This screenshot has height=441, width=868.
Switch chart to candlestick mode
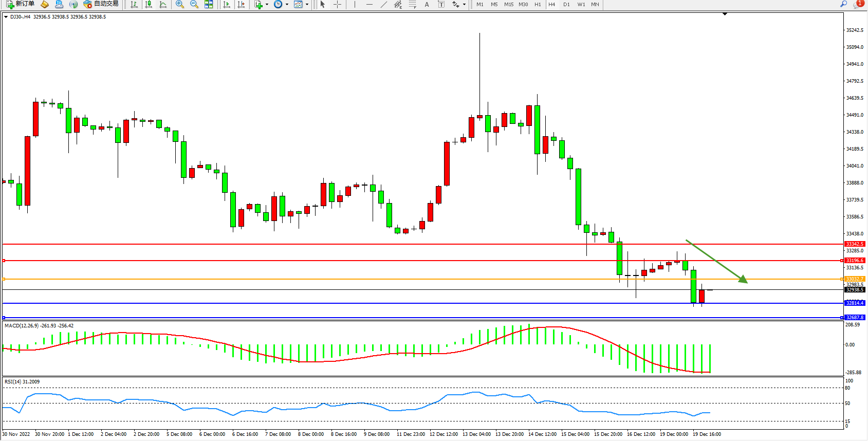click(x=149, y=4)
